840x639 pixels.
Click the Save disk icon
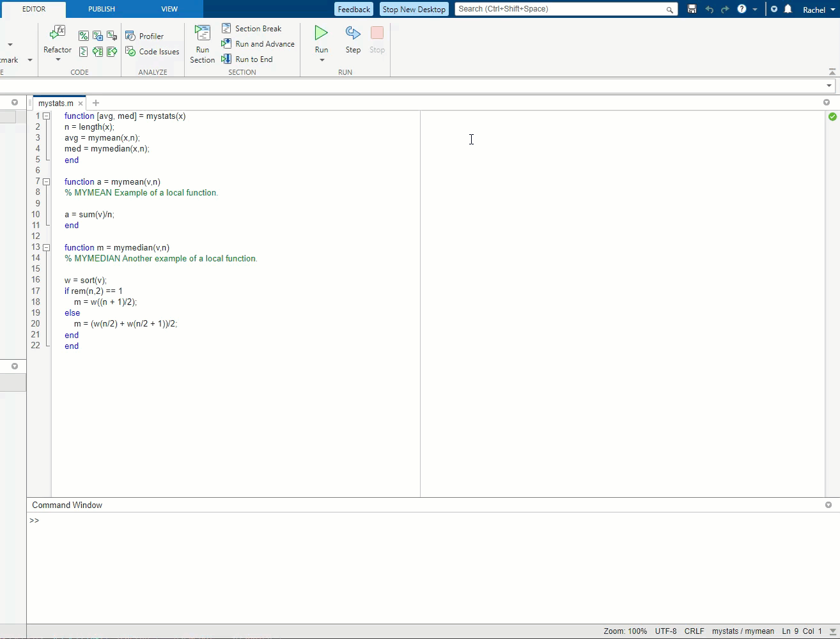pyautogui.click(x=692, y=9)
